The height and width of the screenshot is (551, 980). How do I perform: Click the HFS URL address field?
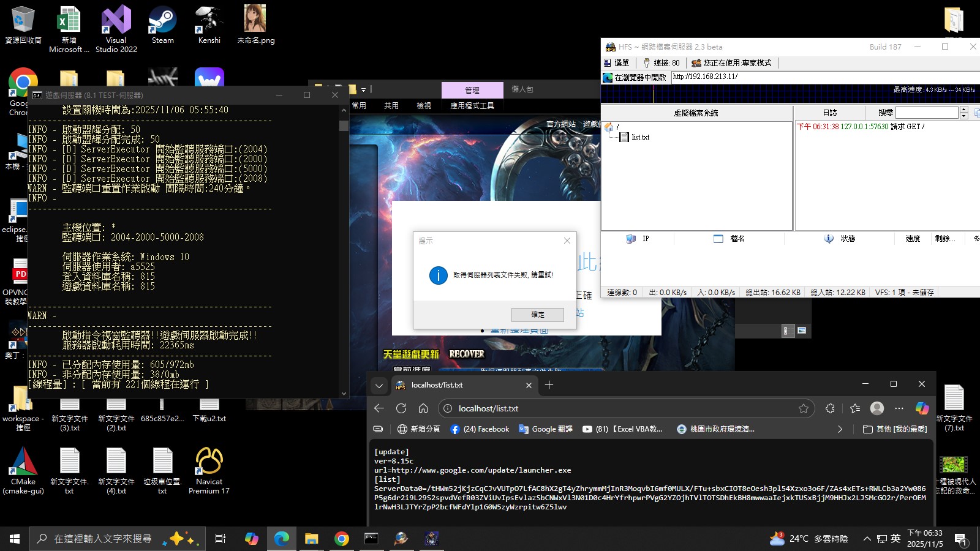coord(824,77)
